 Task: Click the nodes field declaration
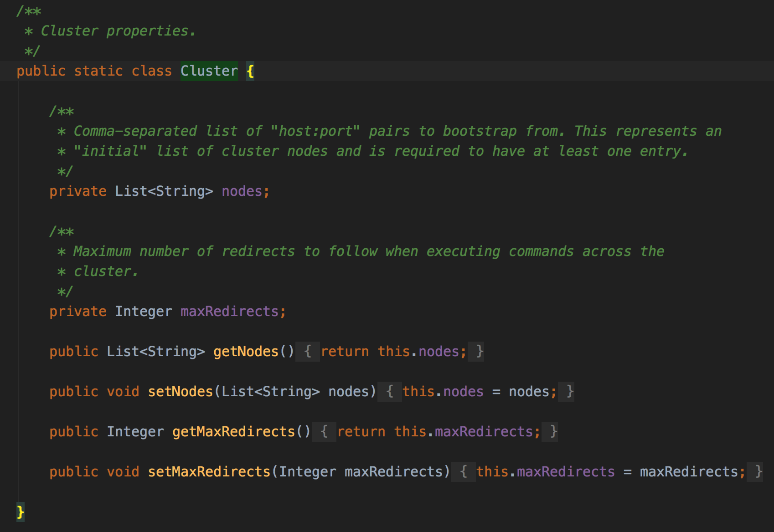(x=159, y=191)
